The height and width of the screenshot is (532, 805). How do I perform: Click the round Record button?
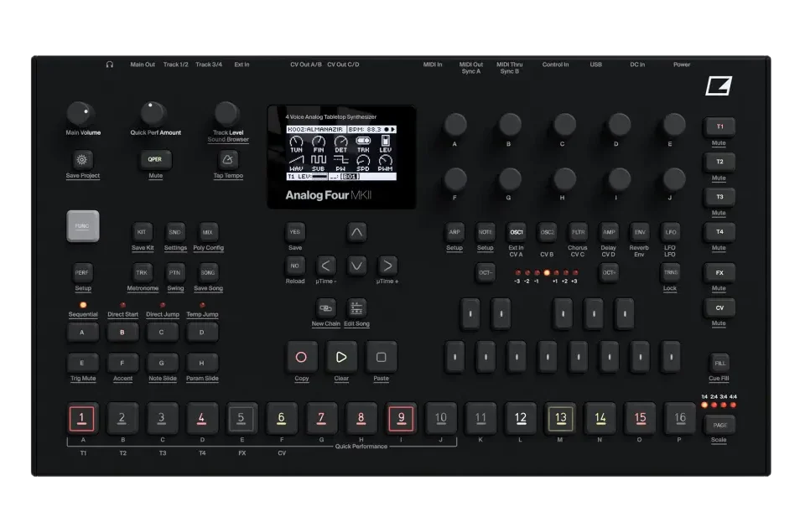(x=301, y=357)
